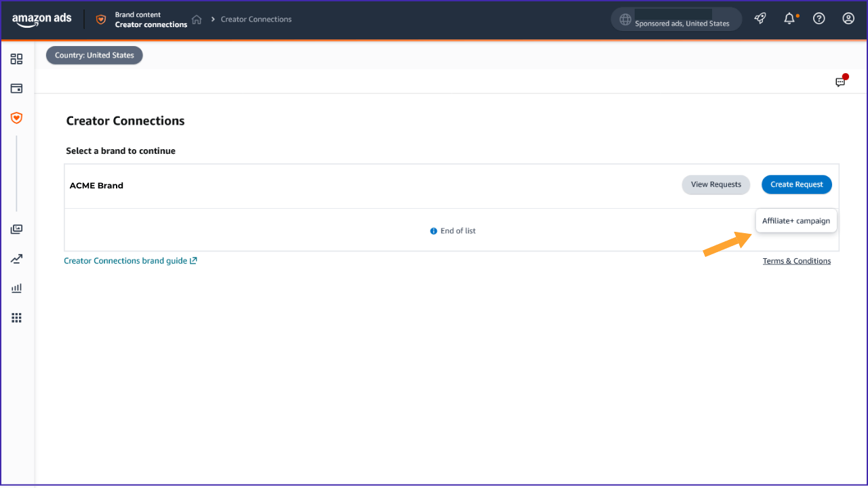This screenshot has width=868, height=488.
Task: Open the help question mark icon
Action: [x=818, y=18]
